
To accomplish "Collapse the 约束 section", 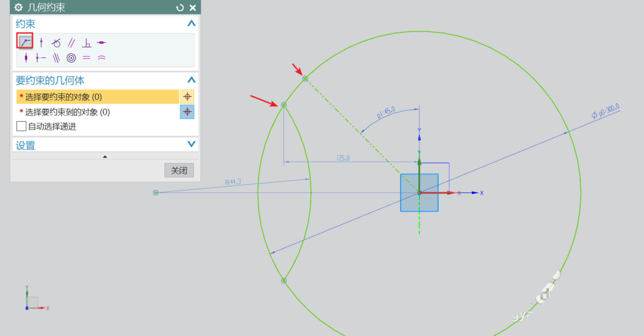I will point(191,23).
